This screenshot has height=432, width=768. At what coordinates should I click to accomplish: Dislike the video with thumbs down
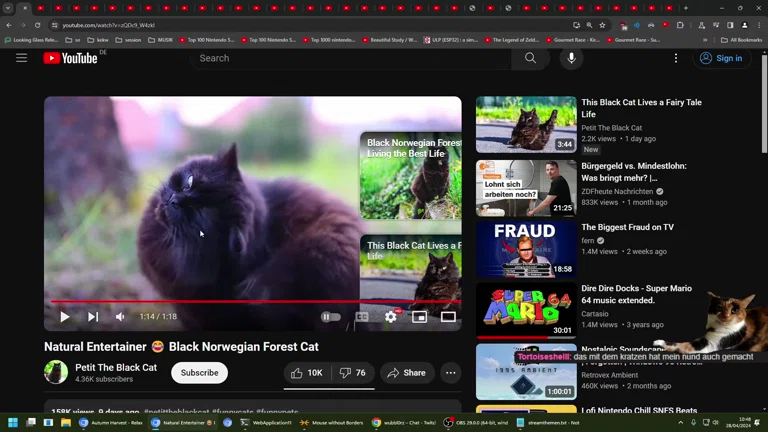tap(352, 373)
